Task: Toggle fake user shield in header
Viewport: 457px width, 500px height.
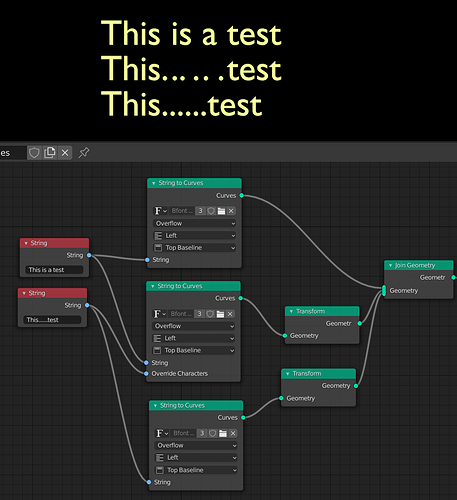Action: tap(34, 153)
